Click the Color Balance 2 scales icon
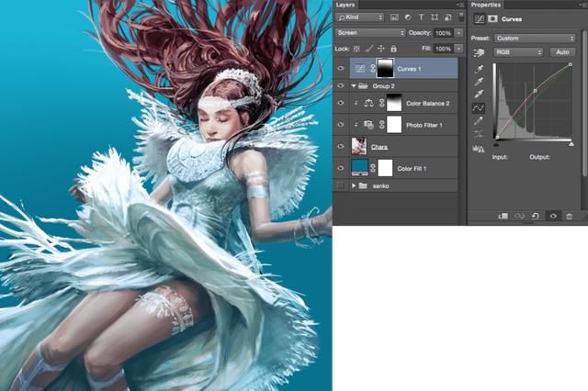The width and height of the screenshot is (588, 391). (368, 103)
